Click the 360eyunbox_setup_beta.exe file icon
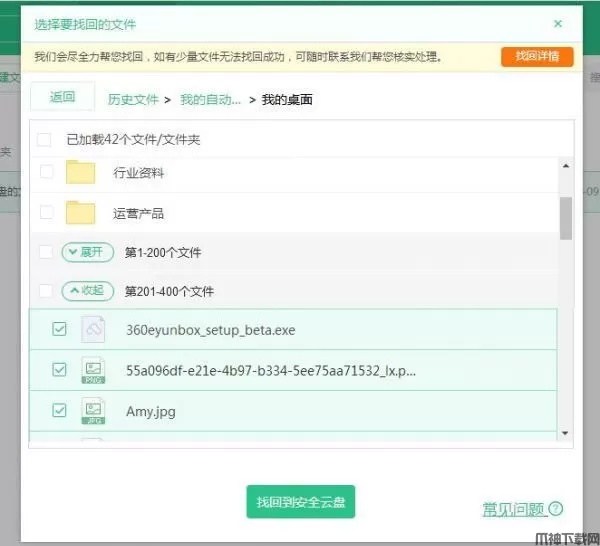The width and height of the screenshot is (600, 546). click(x=93, y=330)
